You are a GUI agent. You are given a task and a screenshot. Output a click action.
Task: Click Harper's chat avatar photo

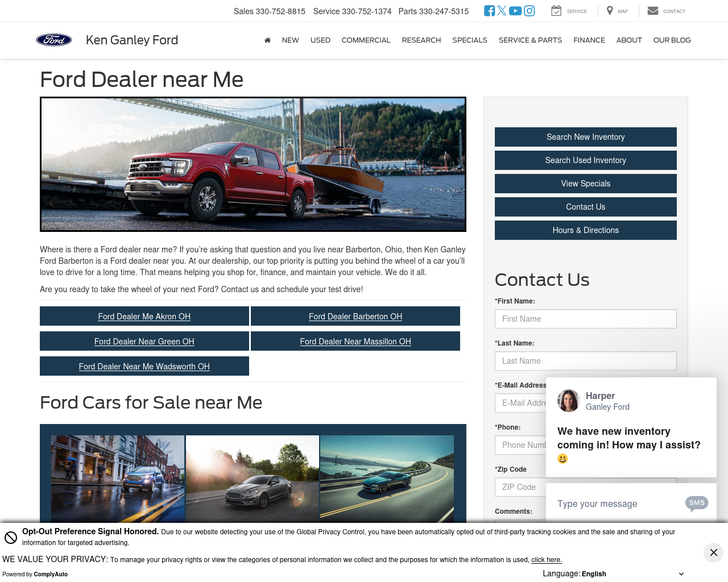[568, 401]
